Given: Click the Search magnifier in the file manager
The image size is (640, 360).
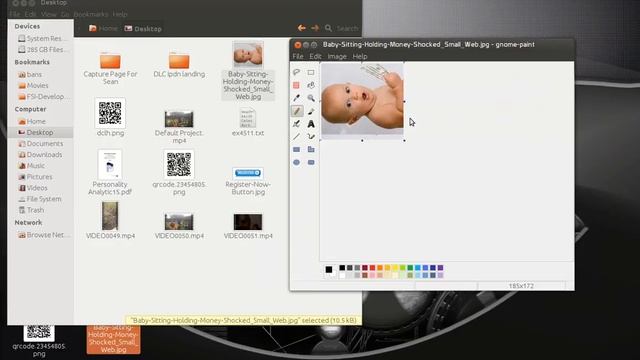Looking at the screenshot, I should click(328, 28).
